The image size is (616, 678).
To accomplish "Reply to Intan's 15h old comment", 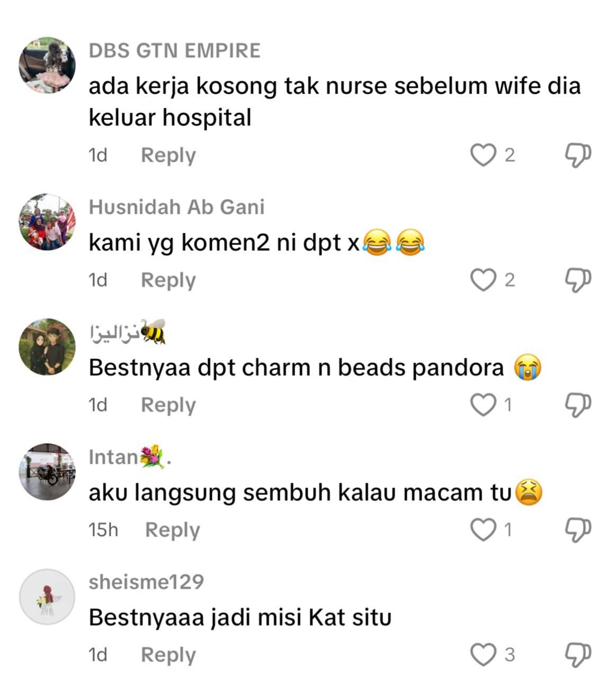I will (x=173, y=531).
